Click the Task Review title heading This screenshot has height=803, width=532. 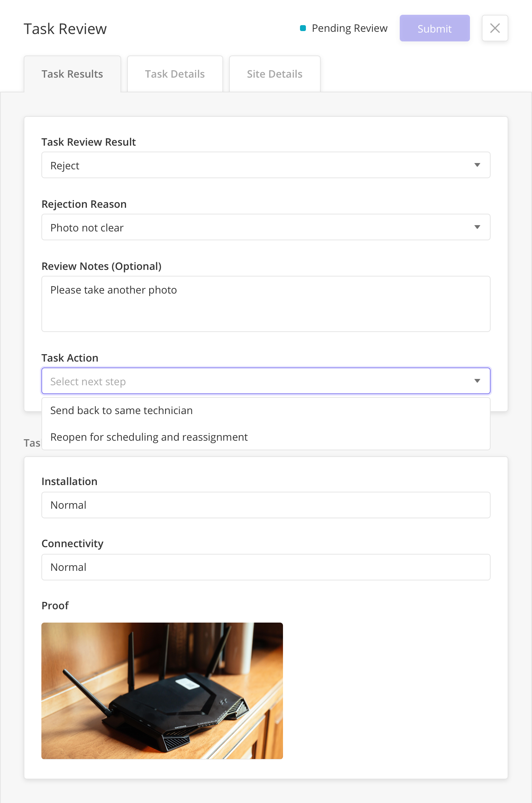coord(65,29)
